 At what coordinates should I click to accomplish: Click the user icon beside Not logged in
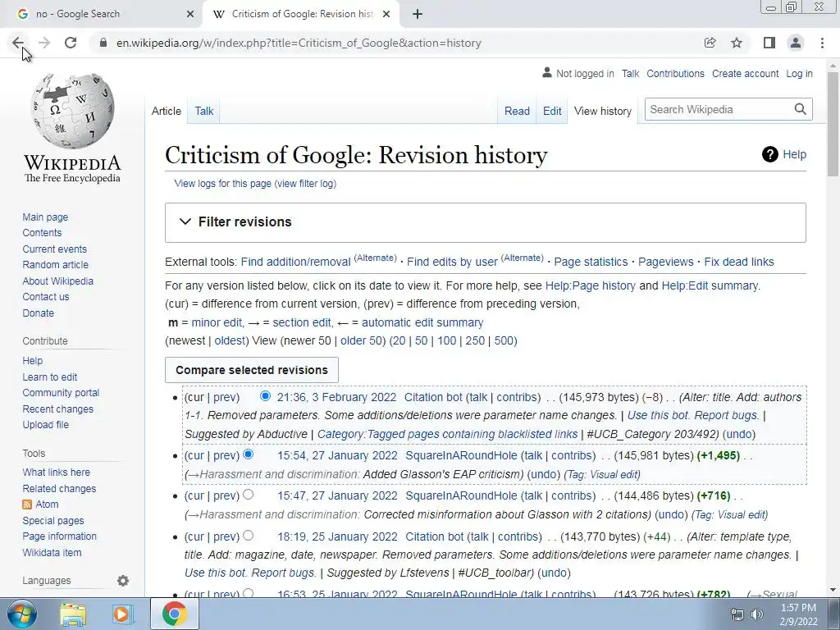[x=547, y=73]
